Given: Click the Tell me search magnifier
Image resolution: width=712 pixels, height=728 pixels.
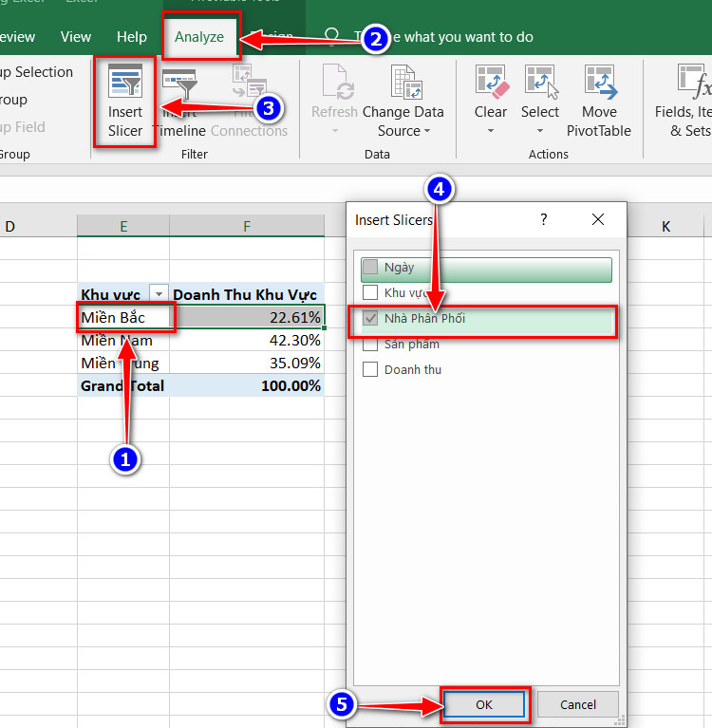Looking at the screenshot, I should point(331,35).
